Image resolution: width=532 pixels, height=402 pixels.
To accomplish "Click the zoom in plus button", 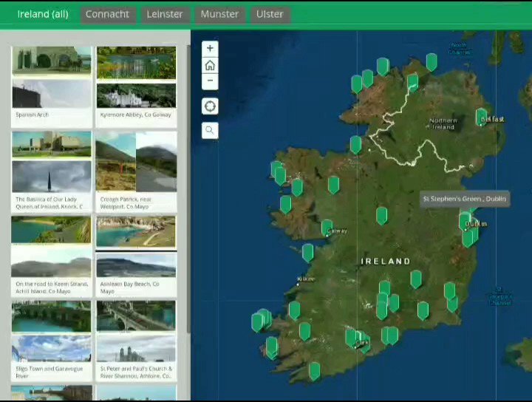I will point(210,49).
